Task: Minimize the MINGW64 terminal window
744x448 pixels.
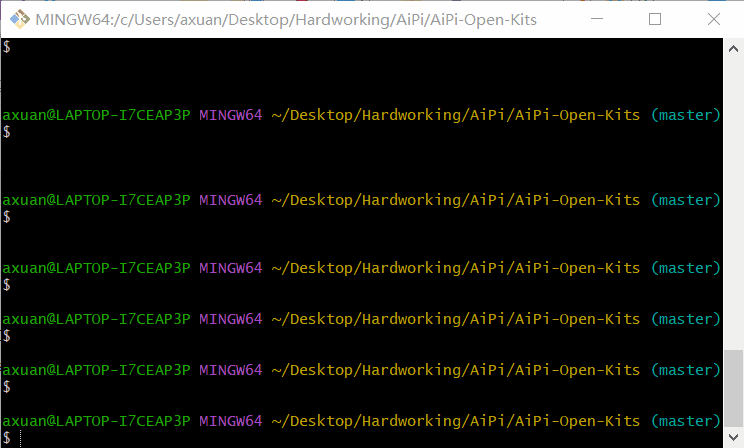Action: [x=596, y=19]
